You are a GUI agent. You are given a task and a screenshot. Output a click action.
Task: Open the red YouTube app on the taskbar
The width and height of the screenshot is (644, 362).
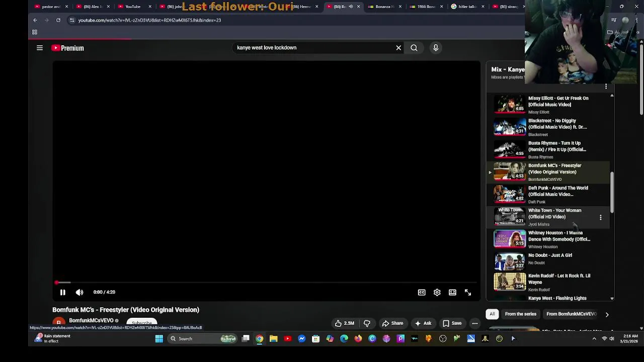pos(288,339)
